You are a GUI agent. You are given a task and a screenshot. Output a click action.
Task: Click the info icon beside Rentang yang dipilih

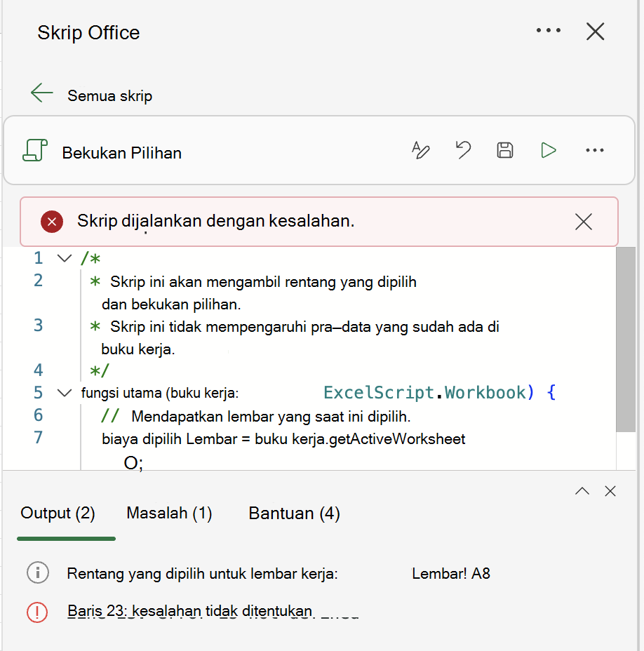coord(38,573)
